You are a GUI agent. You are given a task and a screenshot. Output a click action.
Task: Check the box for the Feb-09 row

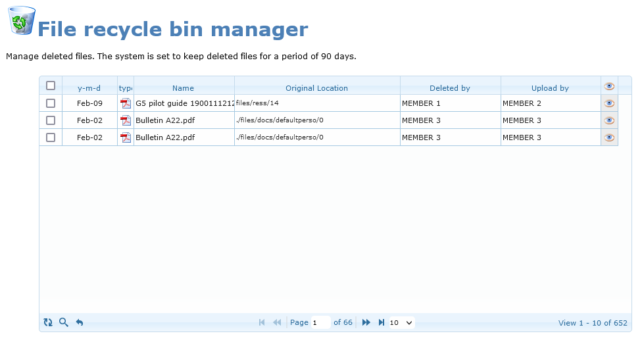click(51, 103)
